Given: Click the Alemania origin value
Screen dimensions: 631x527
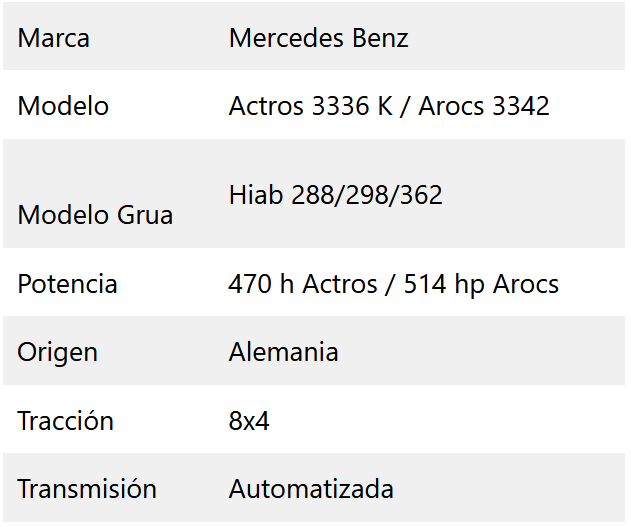Looking at the screenshot, I should point(283,352).
